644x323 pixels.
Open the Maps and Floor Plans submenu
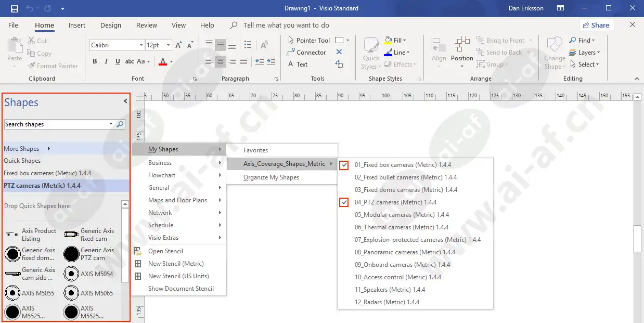pyautogui.click(x=179, y=200)
